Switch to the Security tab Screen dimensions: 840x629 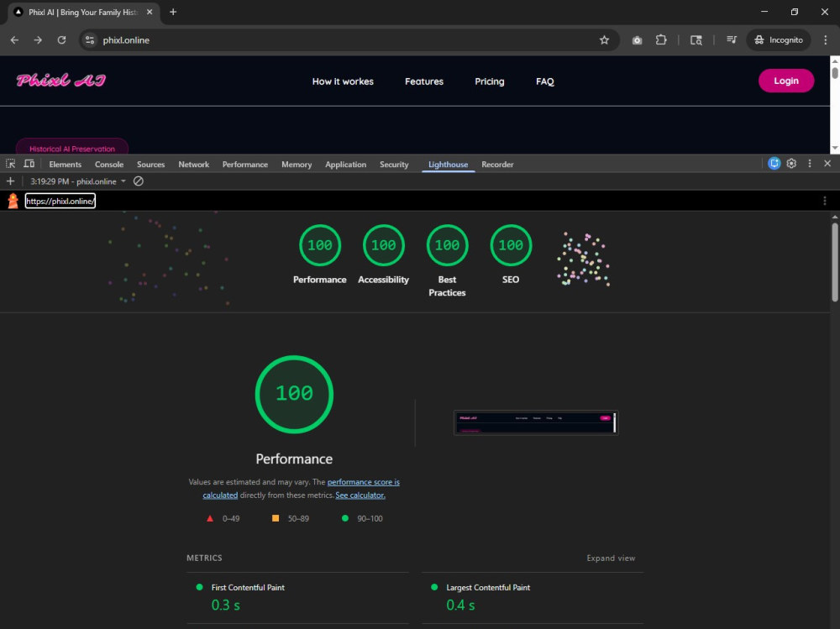point(394,165)
